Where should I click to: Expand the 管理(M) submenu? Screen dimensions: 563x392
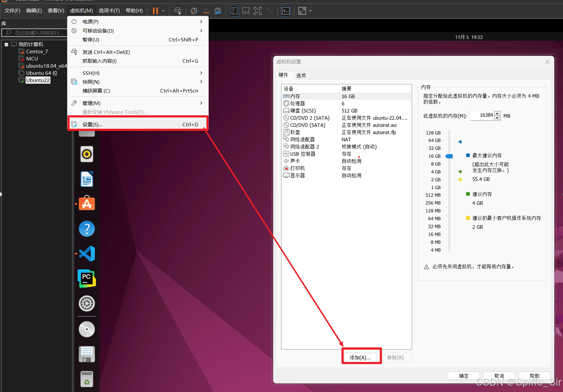coord(138,103)
